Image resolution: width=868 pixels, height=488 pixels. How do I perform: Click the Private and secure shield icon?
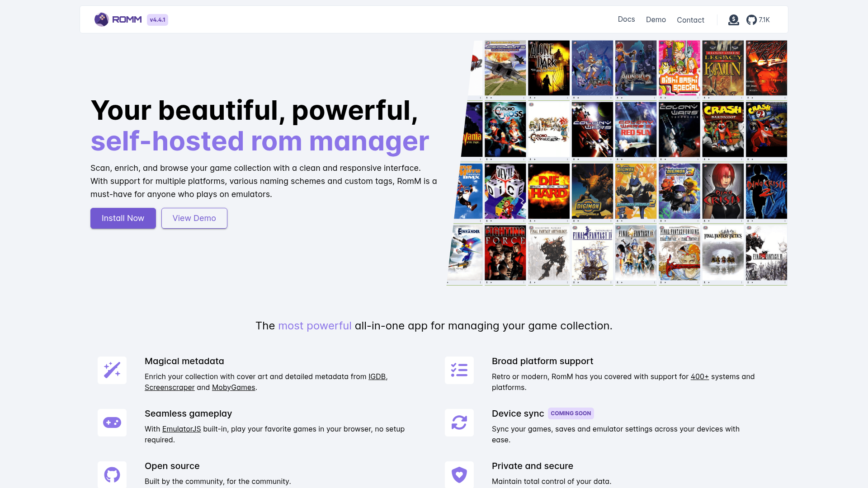(459, 474)
